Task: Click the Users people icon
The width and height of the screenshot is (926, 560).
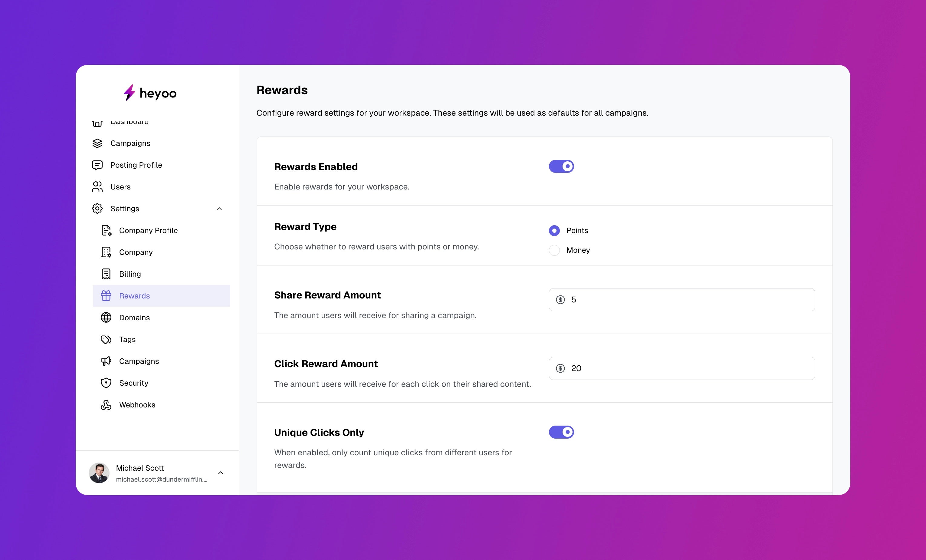Action: click(x=97, y=187)
